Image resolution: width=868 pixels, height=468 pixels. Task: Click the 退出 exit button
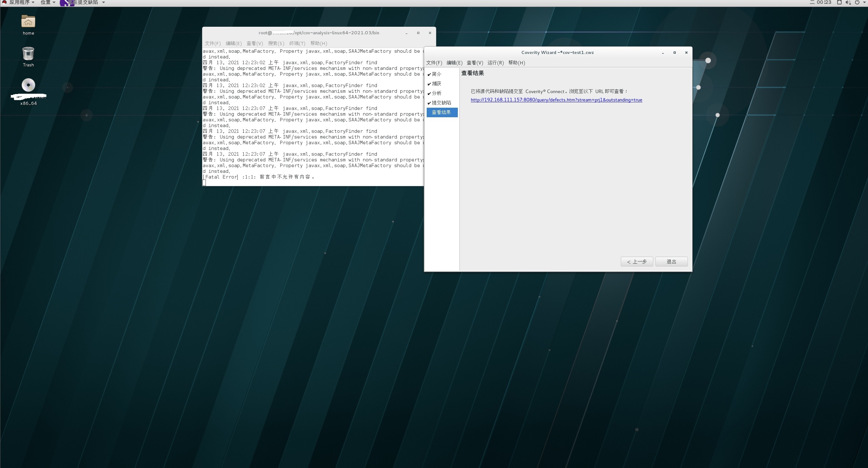tap(671, 261)
